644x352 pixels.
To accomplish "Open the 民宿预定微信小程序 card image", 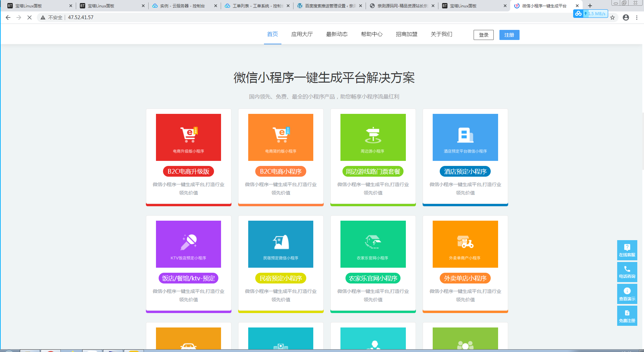I will point(281,244).
